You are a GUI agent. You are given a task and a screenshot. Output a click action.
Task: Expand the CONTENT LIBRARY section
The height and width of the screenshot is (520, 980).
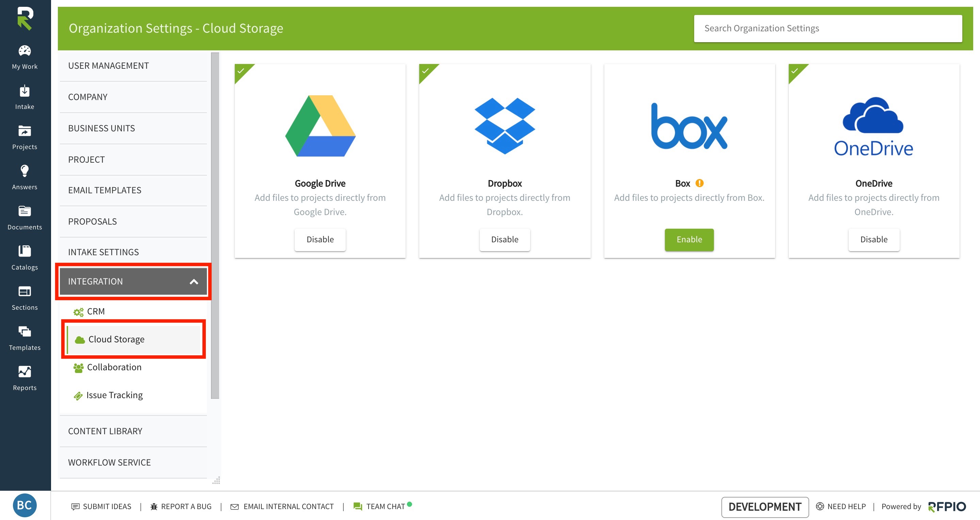[133, 432]
